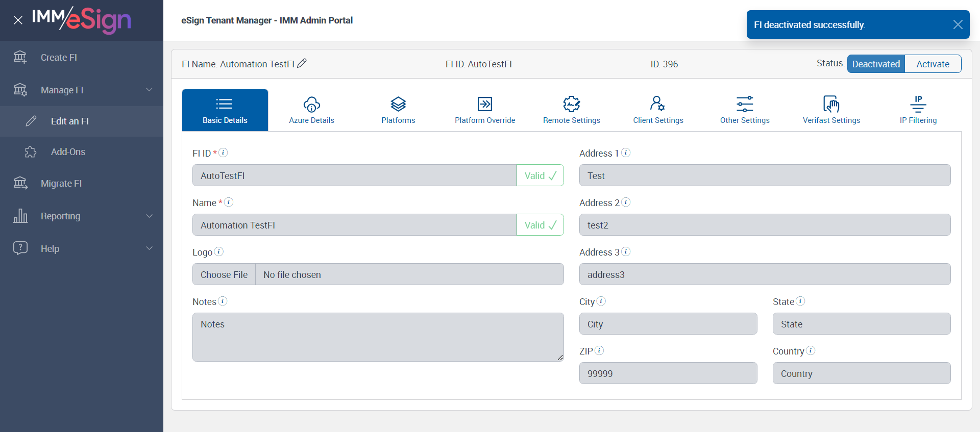The height and width of the screenshot is (432, 980).
Task: Click the FI ID info icon
Action: (x=223, y=153)
